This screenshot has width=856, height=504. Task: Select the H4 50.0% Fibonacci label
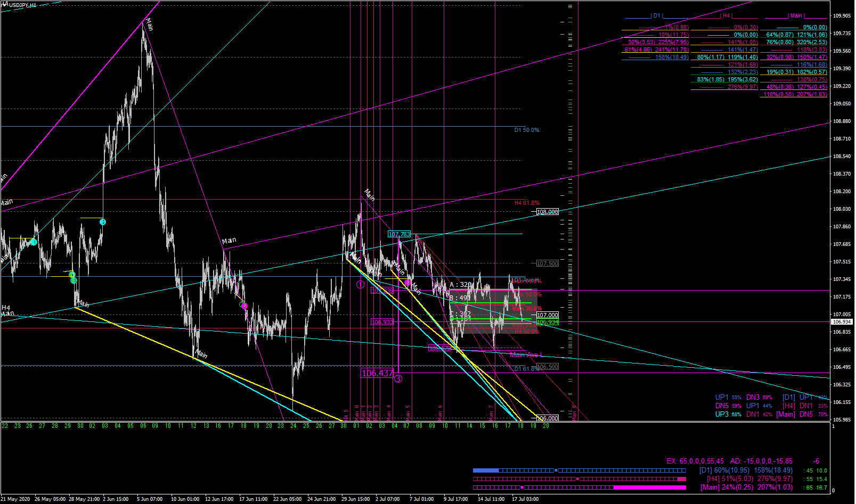tap(527, 332)
